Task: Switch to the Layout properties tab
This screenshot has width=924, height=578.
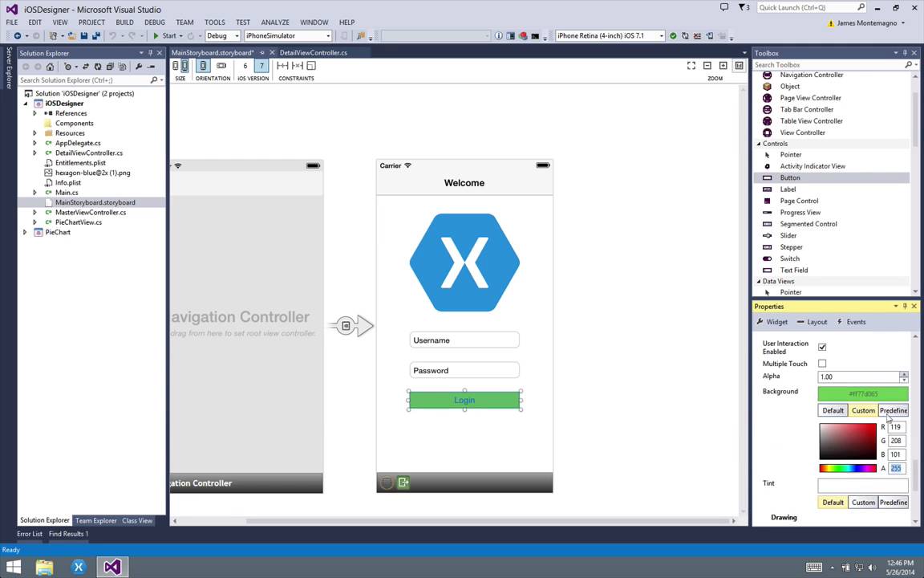Action: coord(812,322)
